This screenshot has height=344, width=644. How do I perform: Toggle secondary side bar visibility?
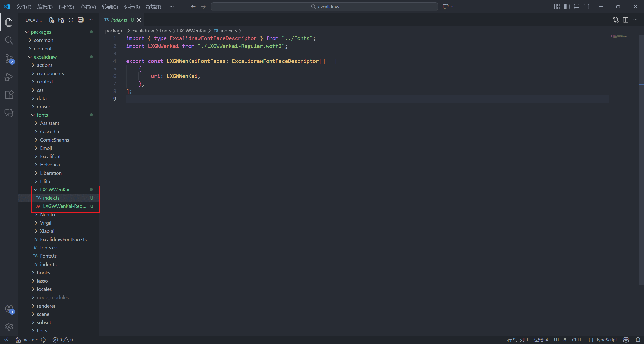pos(586,7)
